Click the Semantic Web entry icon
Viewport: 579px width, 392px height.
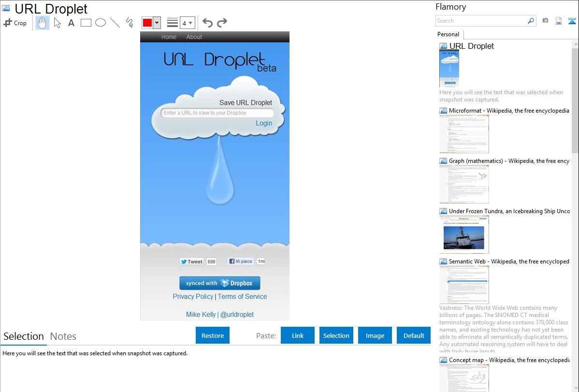(x=443, y=261)
